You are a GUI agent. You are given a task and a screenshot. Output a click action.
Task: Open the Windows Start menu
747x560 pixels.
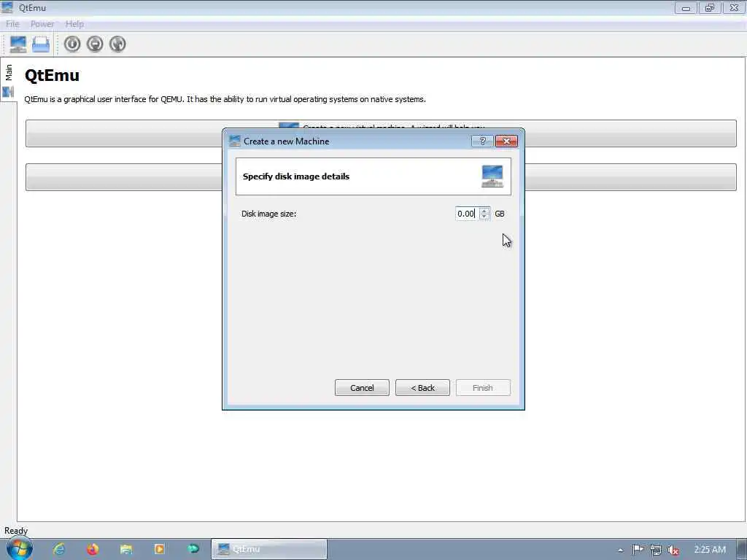click(x=20, y=548)
